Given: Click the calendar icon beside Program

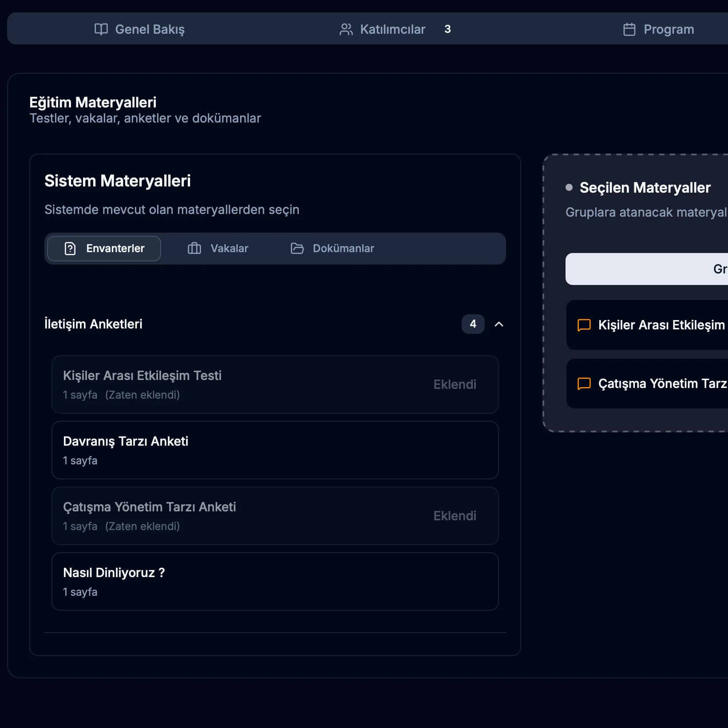Looking at the screenshot, I should coord(629,29).
